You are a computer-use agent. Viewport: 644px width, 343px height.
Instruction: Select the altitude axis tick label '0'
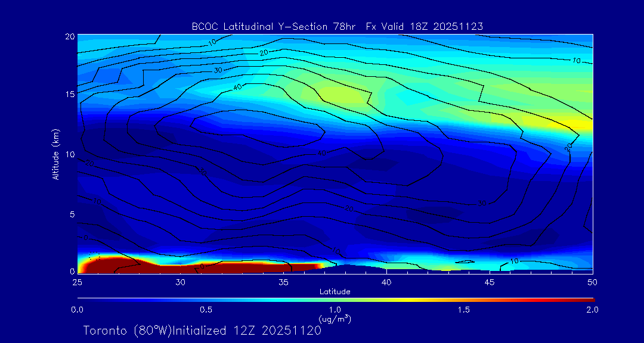click(72, 271)
